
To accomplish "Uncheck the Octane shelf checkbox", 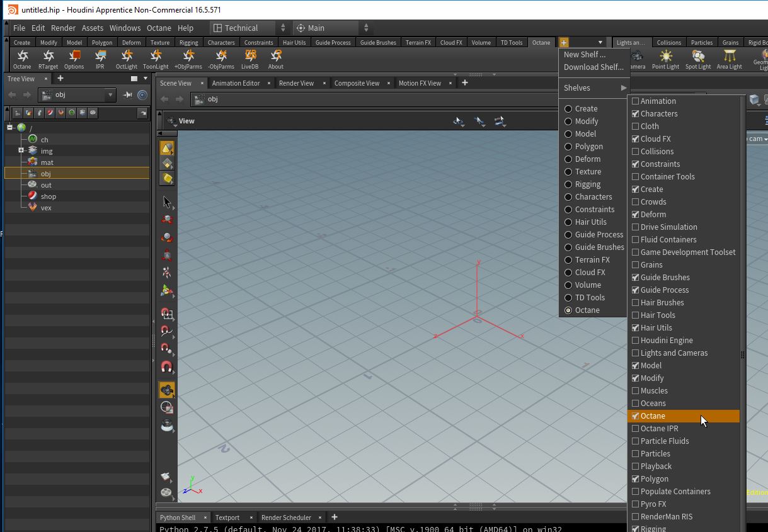I will (x=636, y=416).
